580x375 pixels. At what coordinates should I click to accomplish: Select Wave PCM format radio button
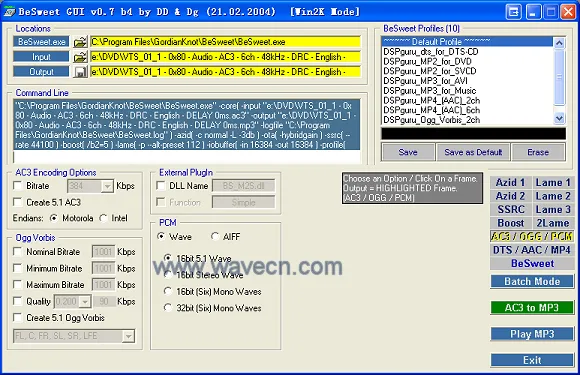click(161, 236)
